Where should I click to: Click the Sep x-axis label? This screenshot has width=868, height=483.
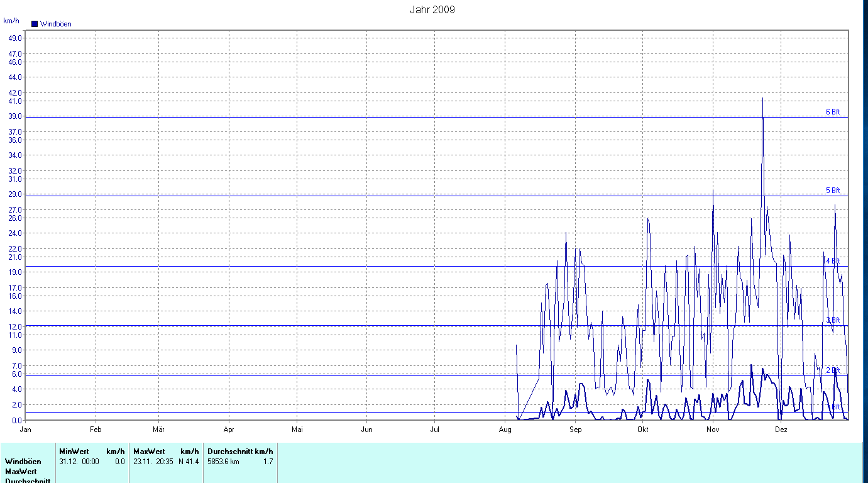[575, 430]
